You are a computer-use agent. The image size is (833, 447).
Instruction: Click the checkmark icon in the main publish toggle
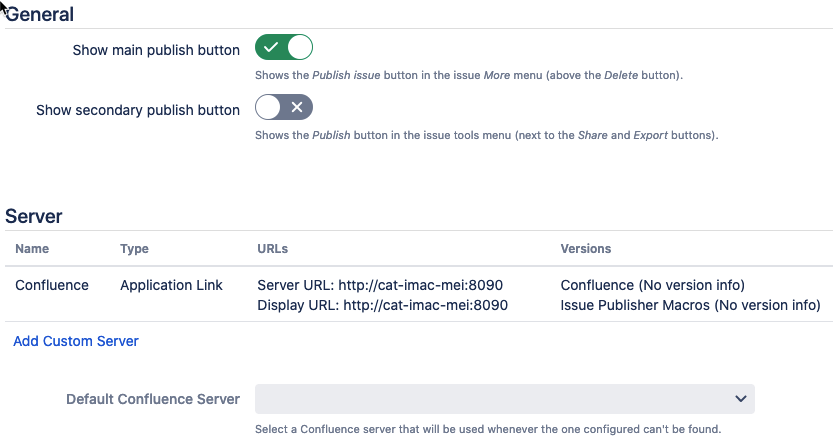[x=272, y=48]
